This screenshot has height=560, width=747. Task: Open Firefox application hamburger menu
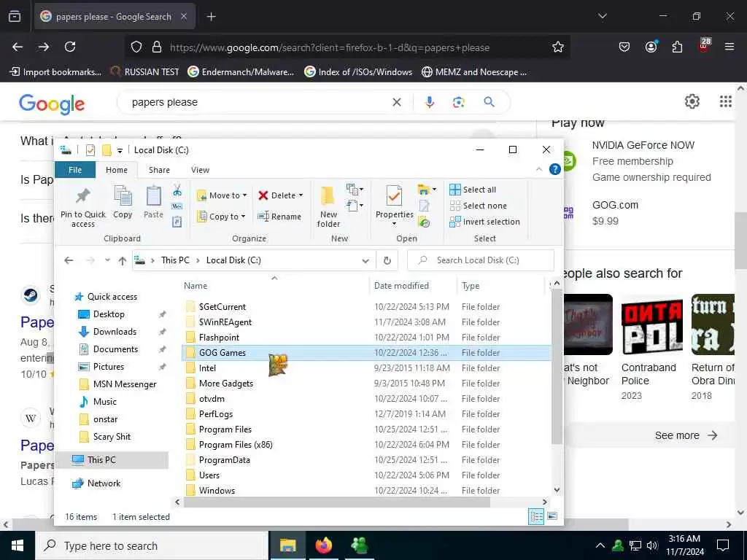729,47
